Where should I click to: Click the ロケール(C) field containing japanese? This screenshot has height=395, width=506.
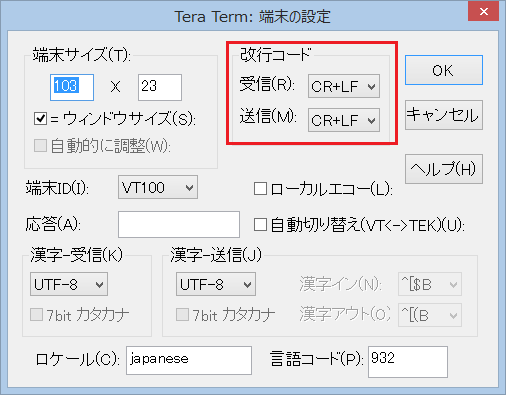pyautogui.click(x=189, y=360)
